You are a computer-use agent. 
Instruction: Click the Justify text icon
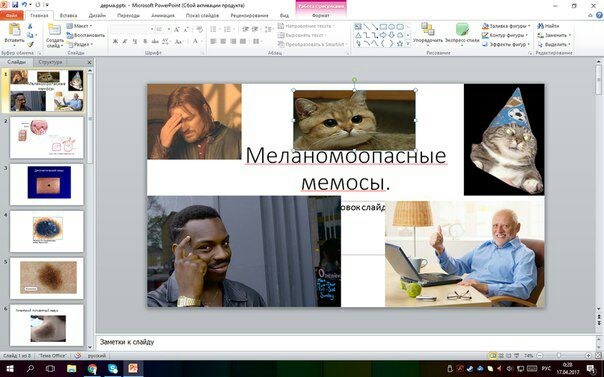point(243,41)
